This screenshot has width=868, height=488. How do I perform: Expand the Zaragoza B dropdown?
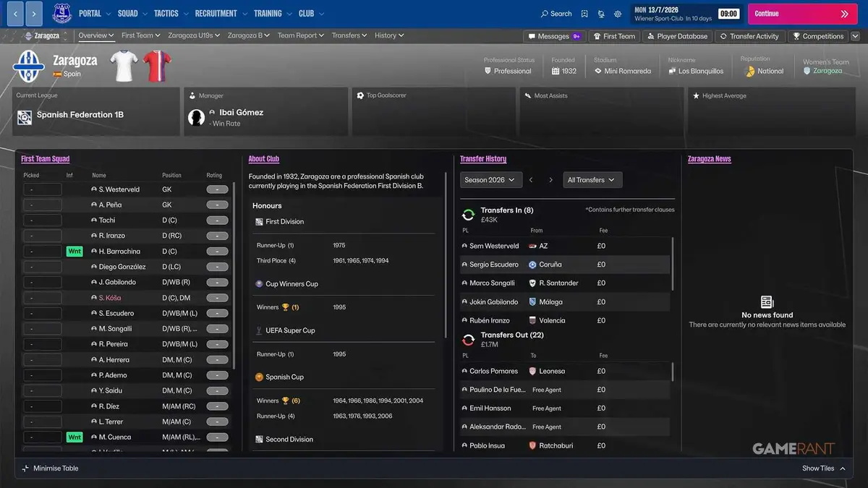tap(268, 35)
